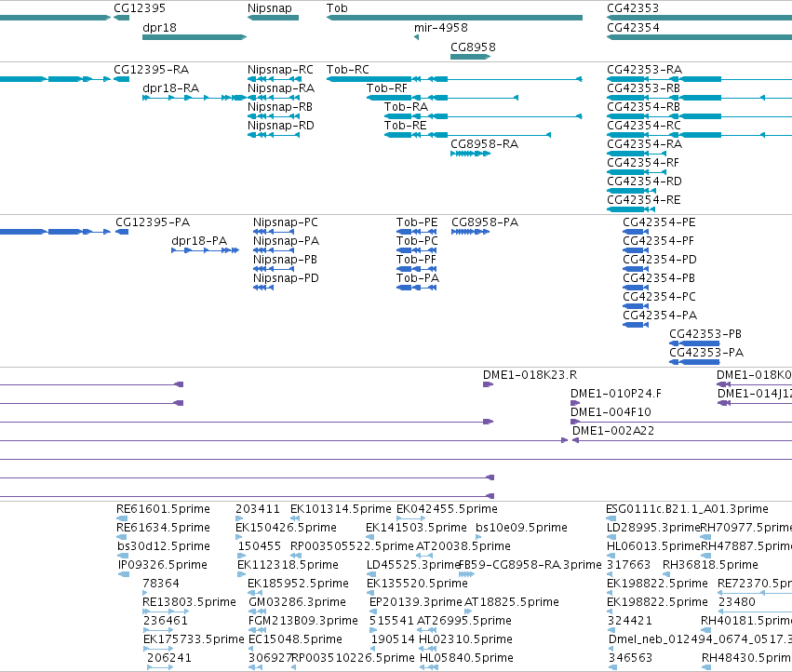Image resolution: width=792 pixels, height=672 pixels.
Task: Select the small mir-4958 arrow glyph
Action: point(416,37)
